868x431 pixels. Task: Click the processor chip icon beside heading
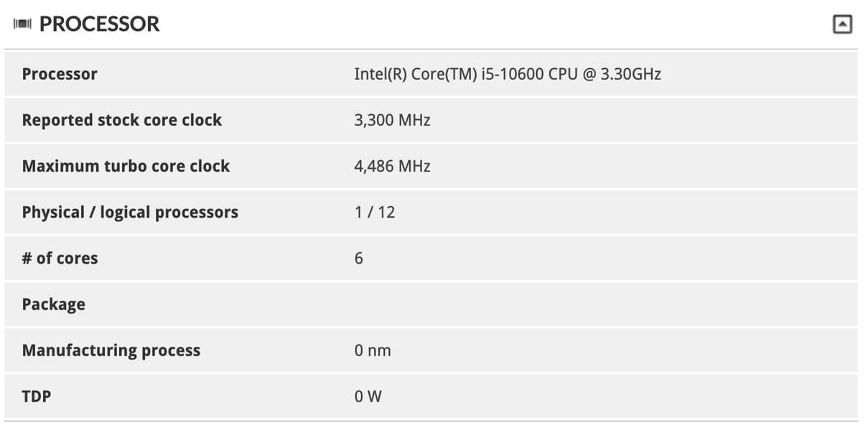coord(23,24)
